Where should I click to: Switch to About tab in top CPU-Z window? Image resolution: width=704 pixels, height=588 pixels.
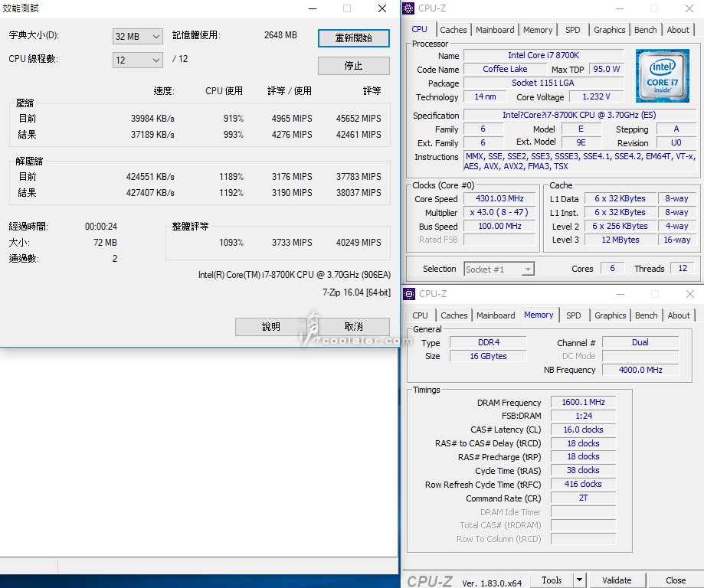click(x=677, y=30)
